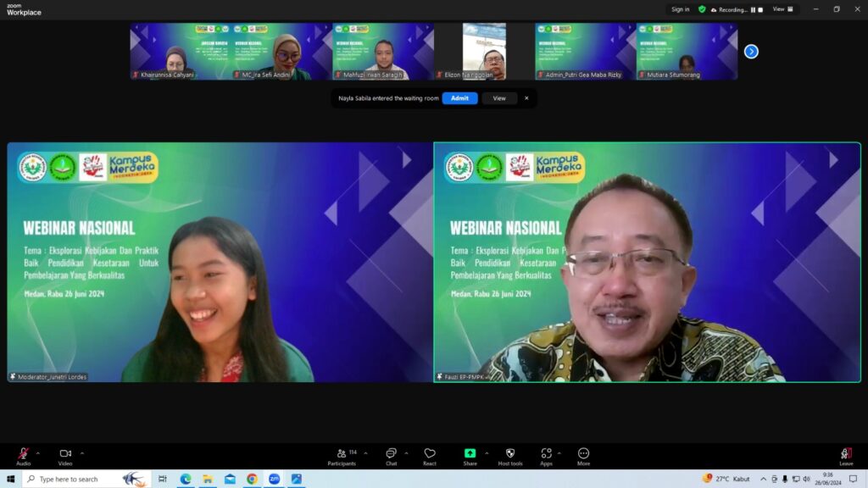Dismiss the waiting room notification
This screenshot has height=488, width=868.
pos(526,98)
